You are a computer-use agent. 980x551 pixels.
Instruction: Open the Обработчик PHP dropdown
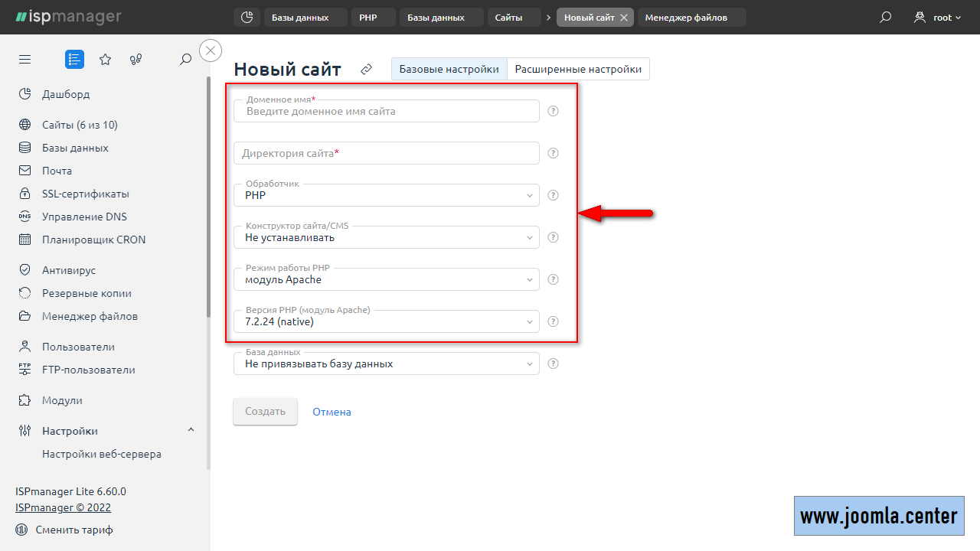387,196
